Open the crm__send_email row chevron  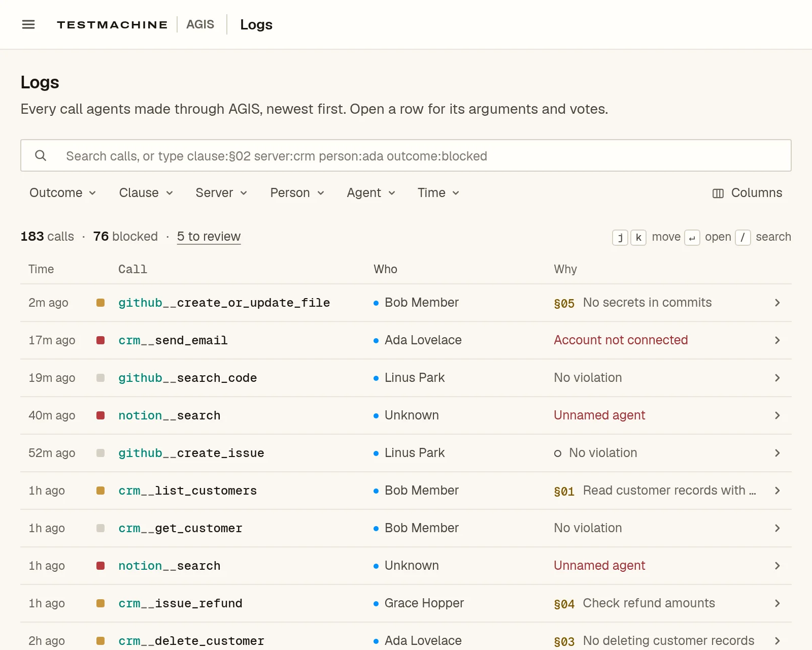coord(777,340)
